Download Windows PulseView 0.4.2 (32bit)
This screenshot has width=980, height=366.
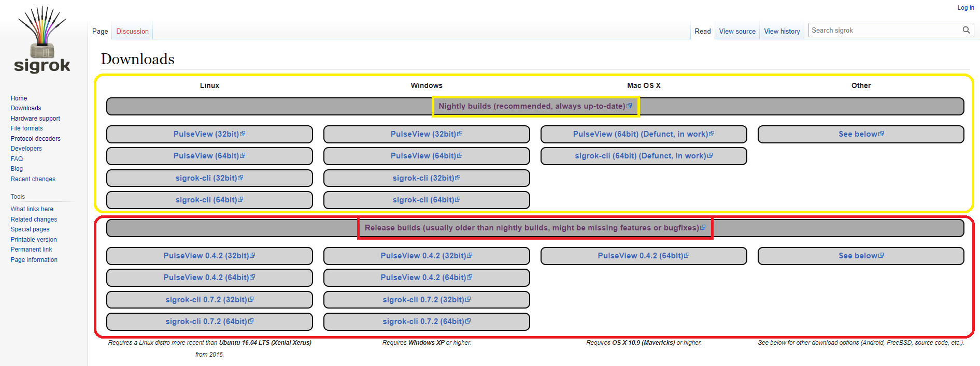(427, 256)
